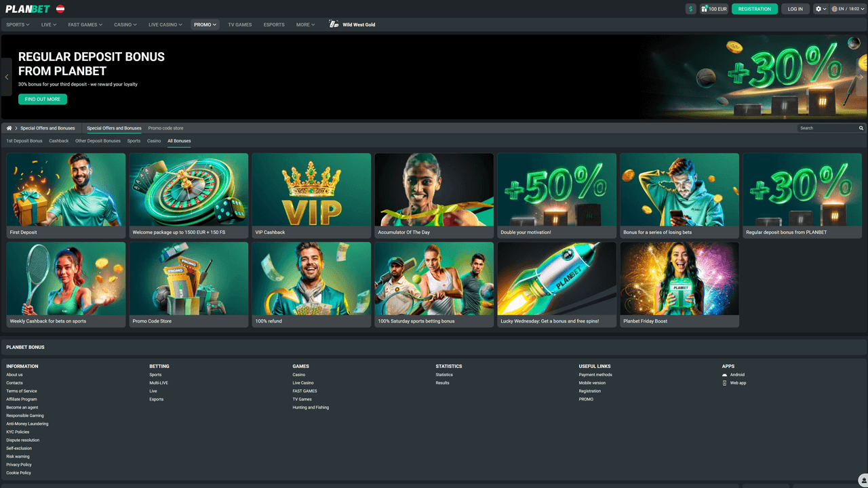This screenshot has height=488, width=868.
Task: Expand the PROMO menu
Action: point(205,24)
